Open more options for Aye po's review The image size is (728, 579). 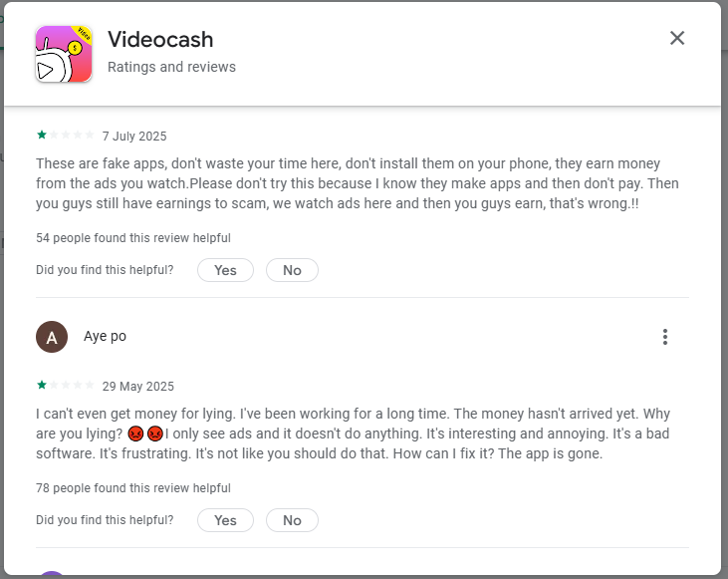point(665,337)
